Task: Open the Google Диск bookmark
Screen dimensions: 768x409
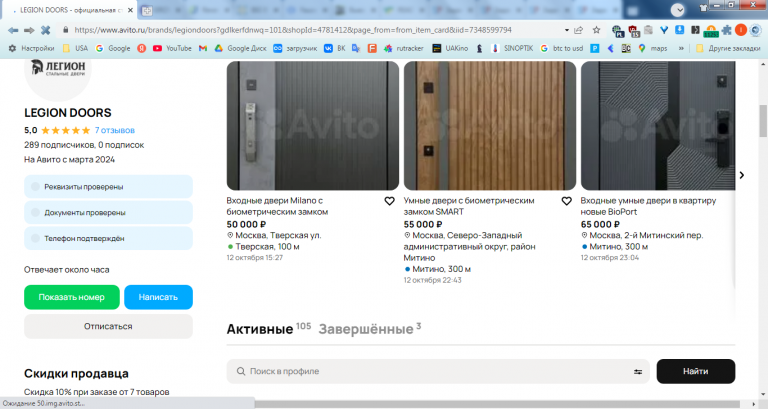Action: [x=241, y=48]
